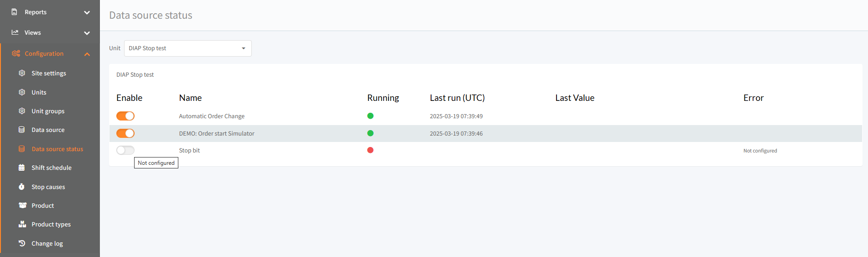Click the Data source database icon
This screenshot has width=868, height=257.
21,130
